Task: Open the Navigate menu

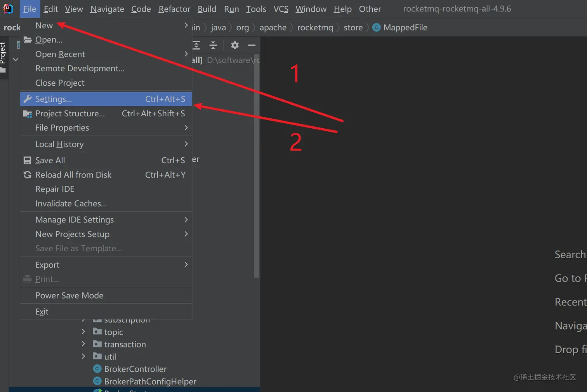Action: (x=107, y=9)
